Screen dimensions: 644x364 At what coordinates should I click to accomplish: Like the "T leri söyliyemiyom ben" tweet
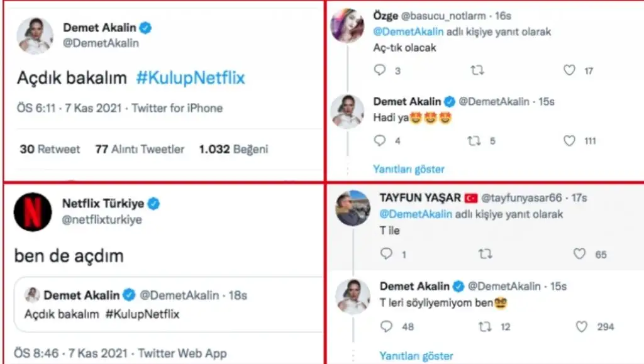tap(582, 326)
